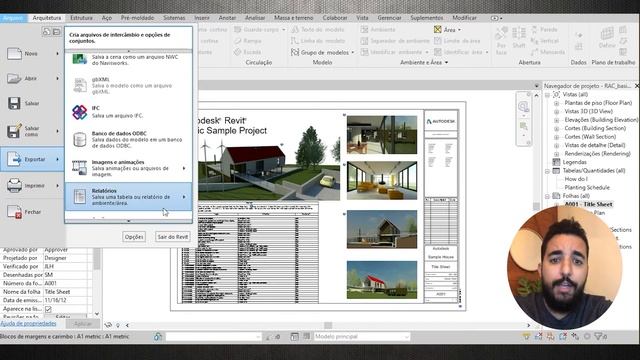Viewport: 640px width, 360px height.
Task: Click the Rampa tool icon
Action: (x=238, y=41)
